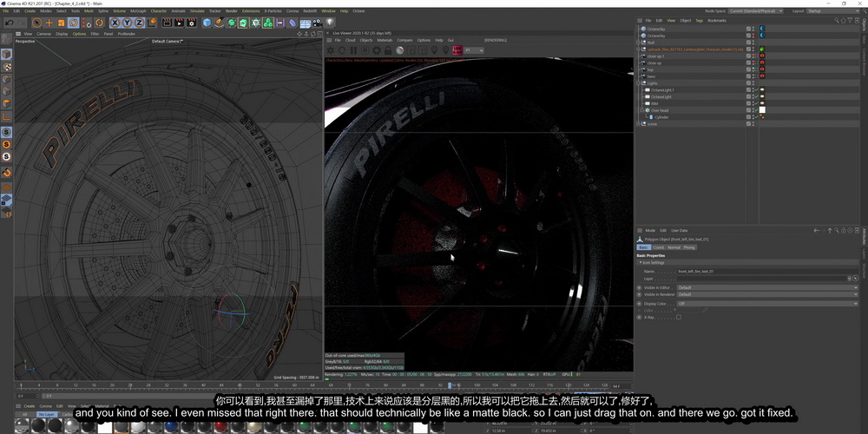Select the Live Selection tool
The width and height of the screenshot is (868, 434).
point(36,23)
